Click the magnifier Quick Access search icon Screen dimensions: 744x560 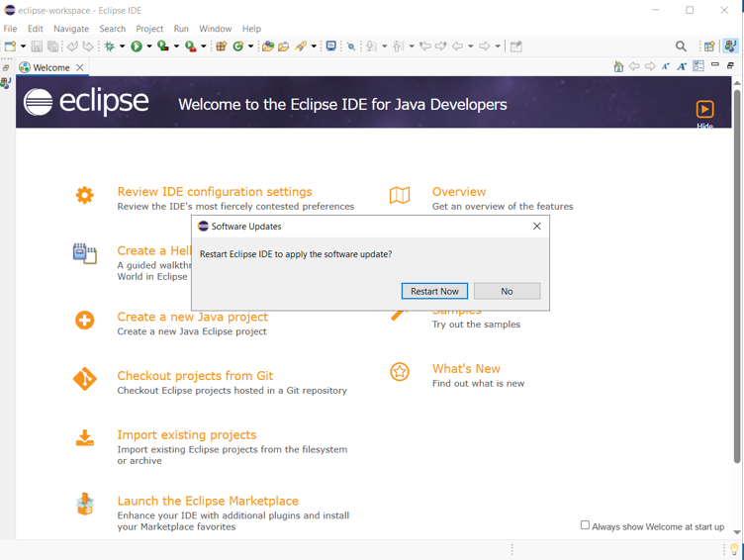[681, 47]
